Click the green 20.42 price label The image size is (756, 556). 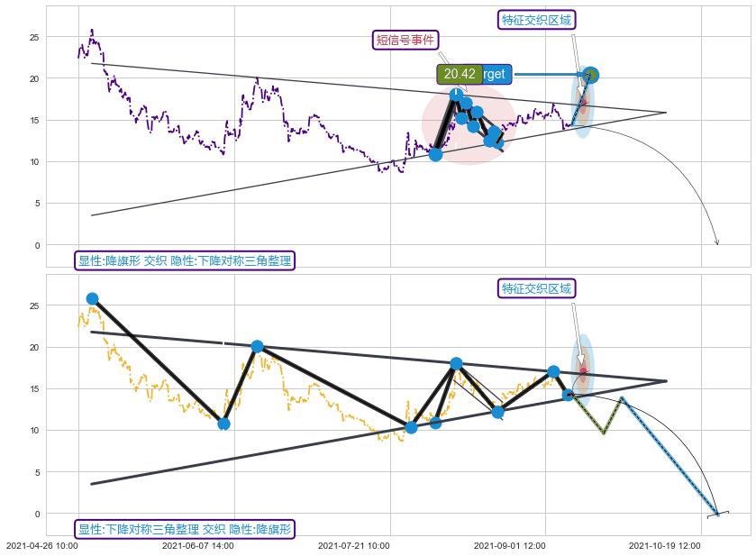(460, 74)
